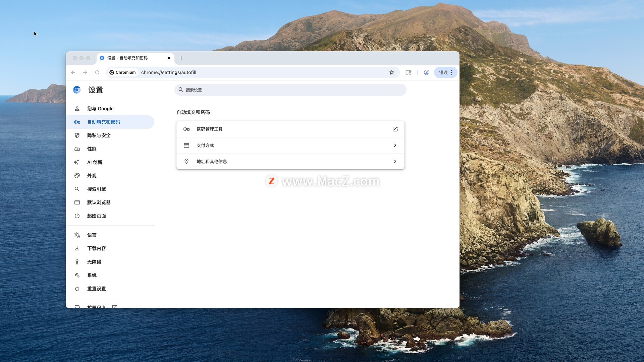644x362 pixels.
Task: Open 您与 Google in sidebar
Action: pyautogui.click(x=110, y=109)
